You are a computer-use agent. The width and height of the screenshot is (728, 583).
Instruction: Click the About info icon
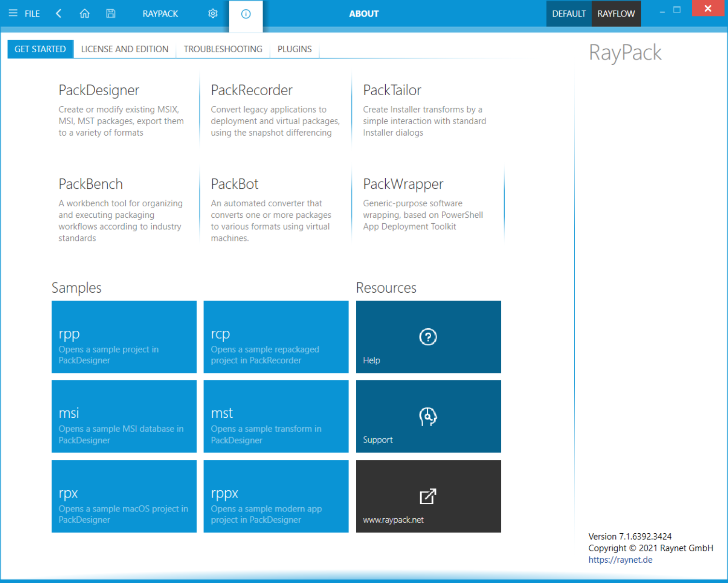pyautogui.click(x=246, y=14)
